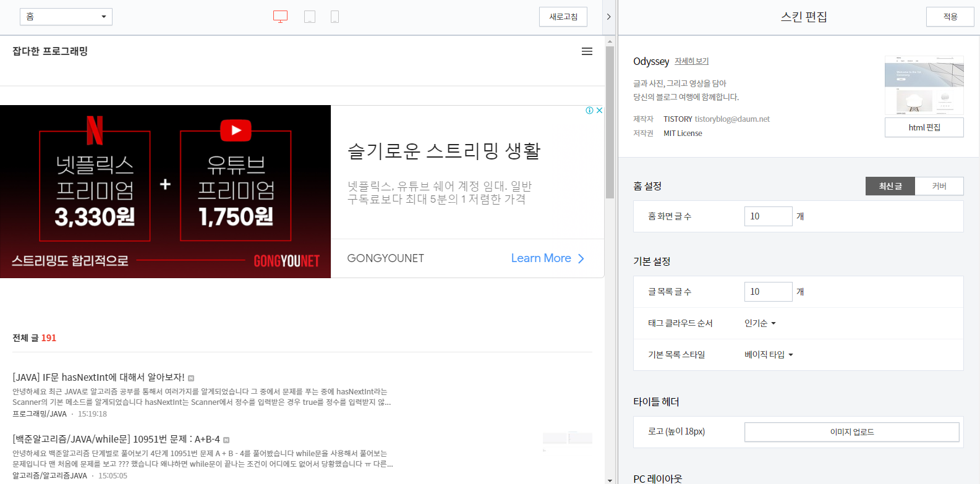Image resolution: width=980 pixels, height=484 pixels.
Task: Click the 새로고침 refresh button
Action: click(x=563, y=17)
